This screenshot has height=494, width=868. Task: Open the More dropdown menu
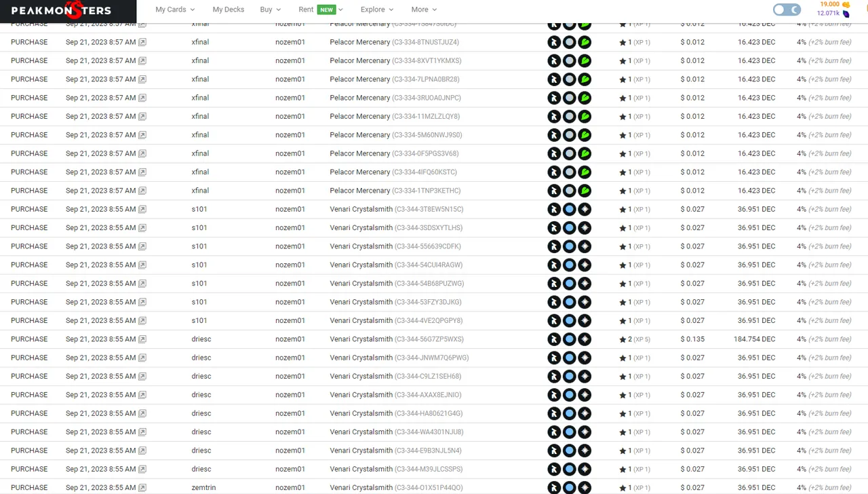click(x=424, y=9)
